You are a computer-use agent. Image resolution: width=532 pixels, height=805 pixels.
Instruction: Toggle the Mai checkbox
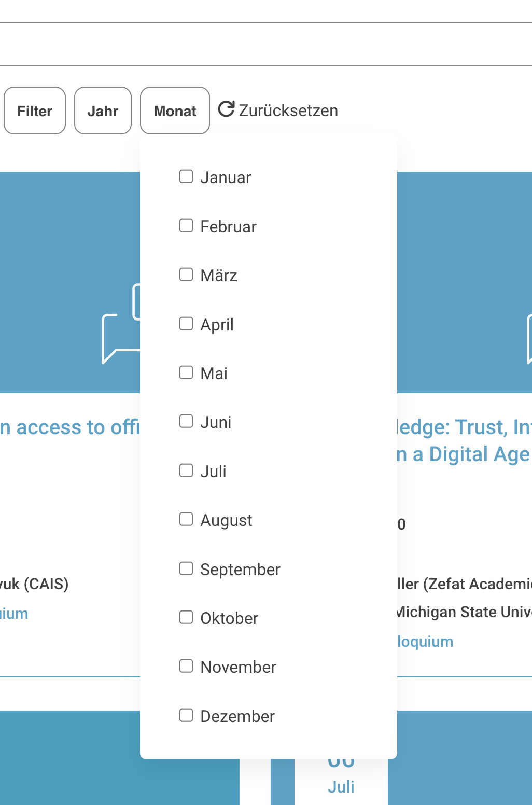coord(186,372)
